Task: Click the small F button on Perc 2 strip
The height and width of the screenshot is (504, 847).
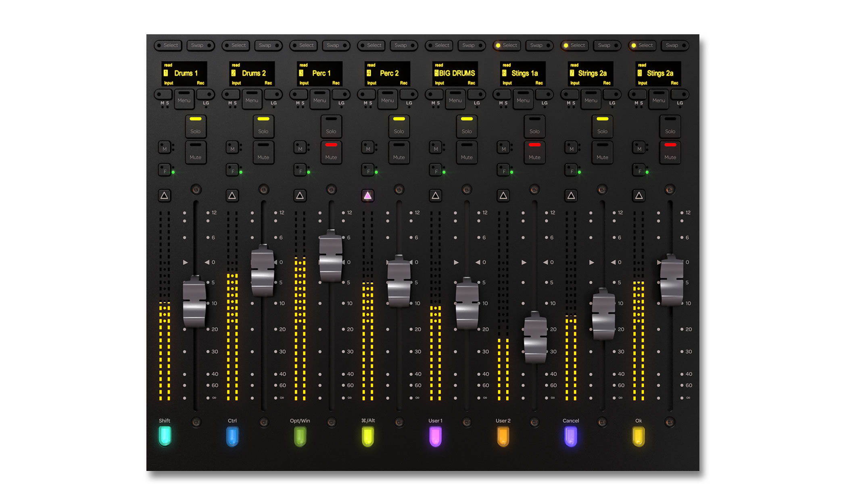Action: pyautogui.click(x=367, y=171)
